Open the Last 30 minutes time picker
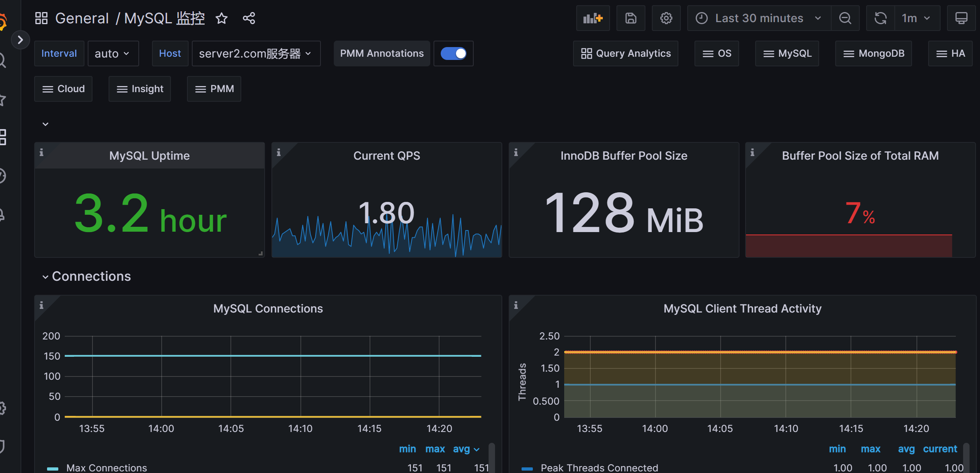The height and width of the screenshot is (473, 980). coord(759,18)
